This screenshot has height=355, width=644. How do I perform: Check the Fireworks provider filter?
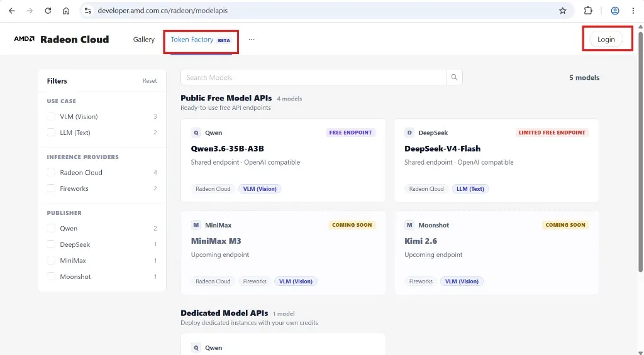pyautogui.click(x=51, y=188)
